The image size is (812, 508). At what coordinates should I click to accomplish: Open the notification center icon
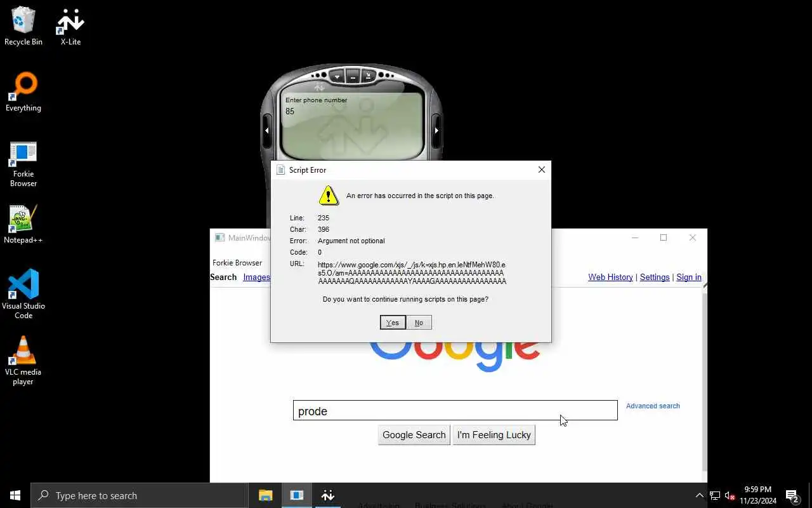792,495
